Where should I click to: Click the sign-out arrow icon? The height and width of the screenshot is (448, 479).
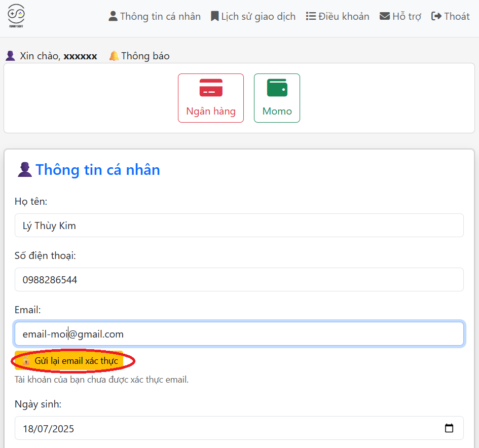436,16
